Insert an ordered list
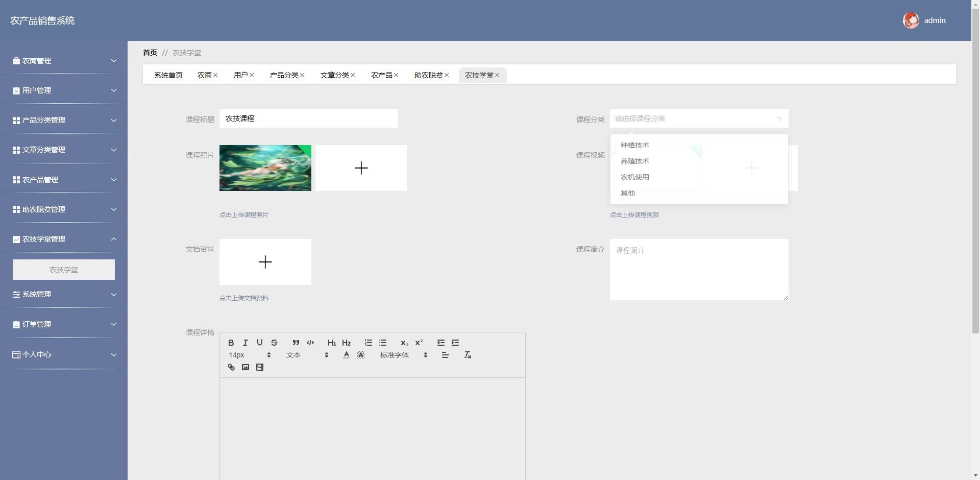Image resolution: width=980 pixels, height=480 pixels. click(x=368, y=343)
